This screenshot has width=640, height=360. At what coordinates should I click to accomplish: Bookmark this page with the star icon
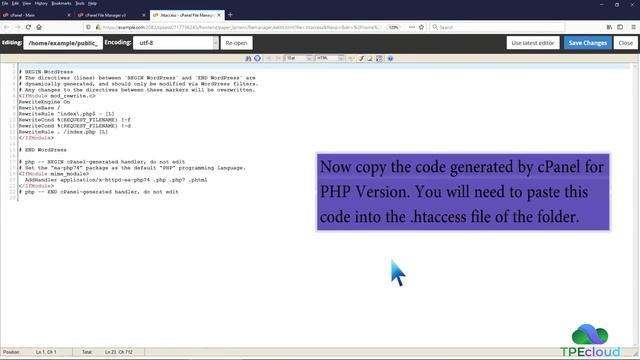click(421, 27)
